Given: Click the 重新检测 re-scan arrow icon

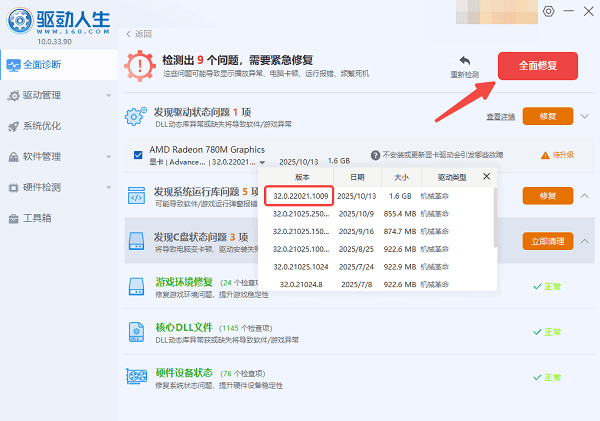Looking at the screenshot, I should tap(464, 61).
